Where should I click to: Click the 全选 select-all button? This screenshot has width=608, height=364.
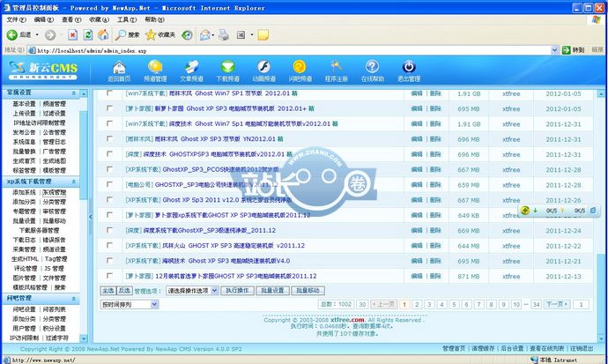point(108,290)
